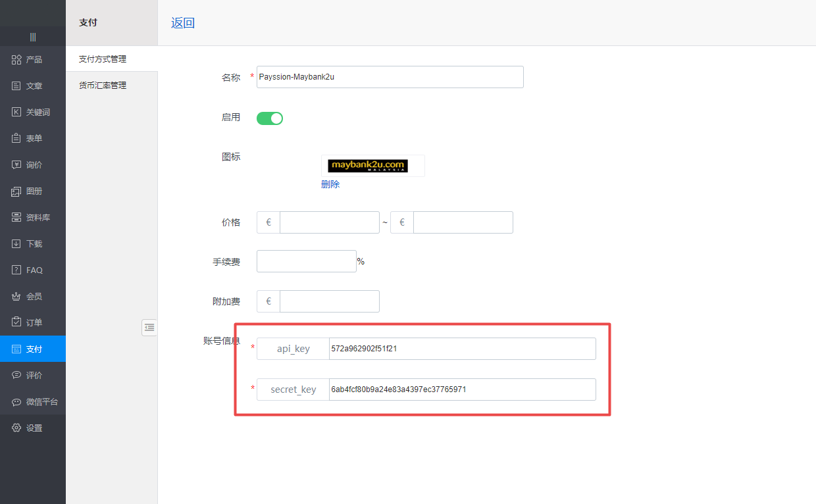The width and height of the screenshot is (816, 504).
Task: Open the Album (图册) icon
Action: [x=16, y=191]
